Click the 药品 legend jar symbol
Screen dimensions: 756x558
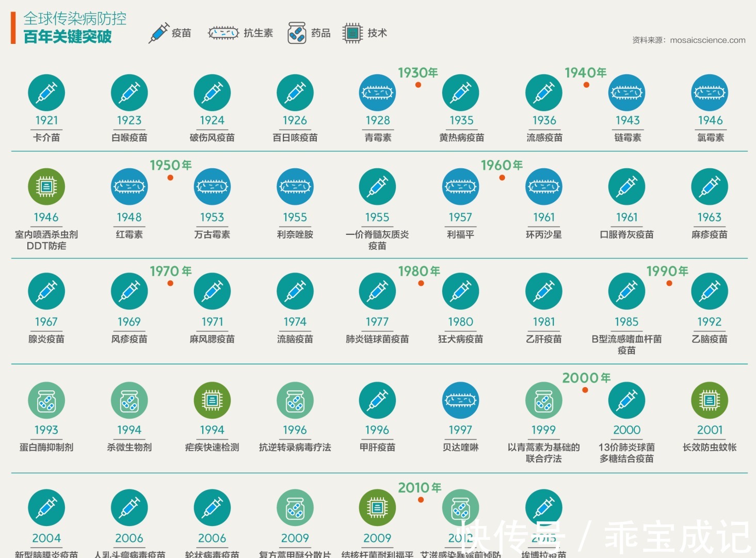(x=296, y=32)
